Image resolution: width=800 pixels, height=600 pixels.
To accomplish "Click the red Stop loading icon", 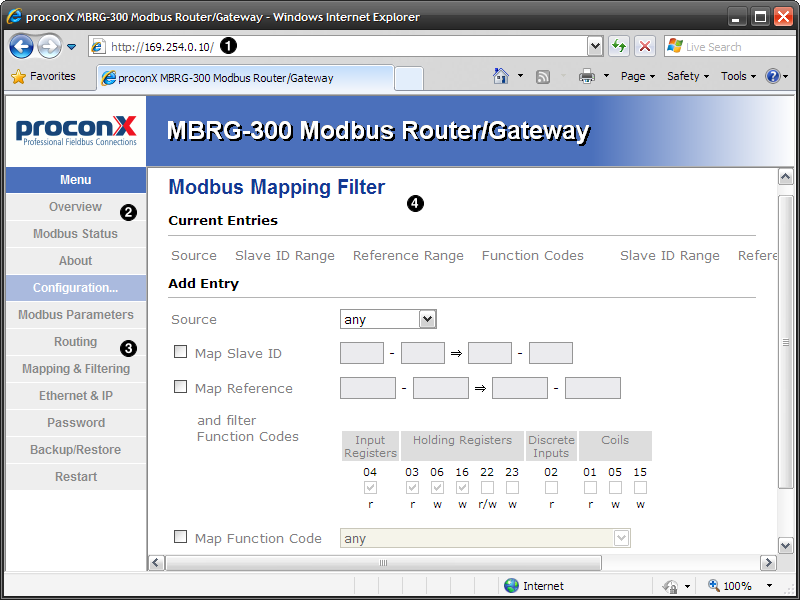I will point(645,47).
